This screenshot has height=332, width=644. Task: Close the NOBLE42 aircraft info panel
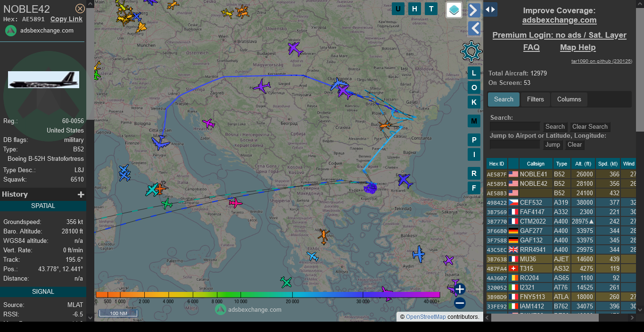click(x=80, y=8)
